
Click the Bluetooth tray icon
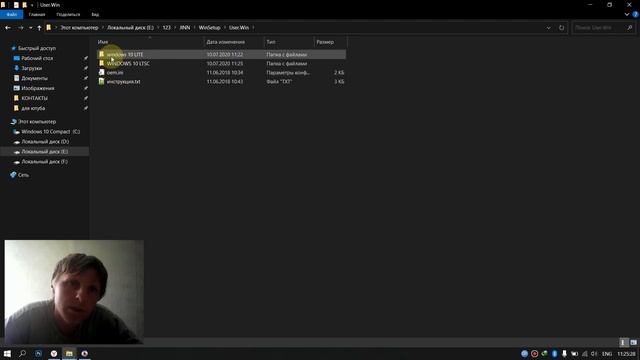(x=554, y=353)
